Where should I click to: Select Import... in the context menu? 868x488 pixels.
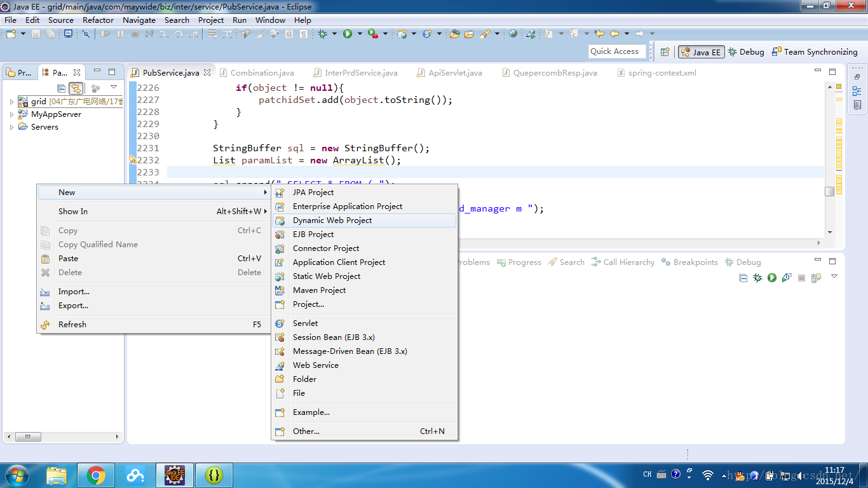(x=153, y=292)
